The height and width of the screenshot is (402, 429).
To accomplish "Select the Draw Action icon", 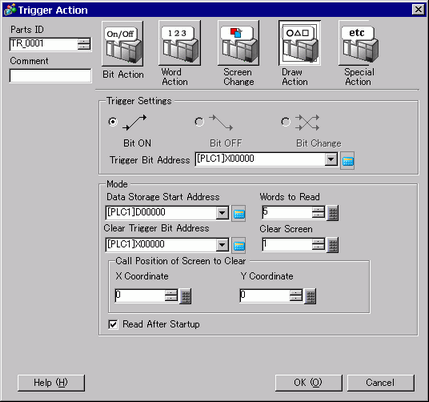I will pyautogui.click(x=300, y=43).
